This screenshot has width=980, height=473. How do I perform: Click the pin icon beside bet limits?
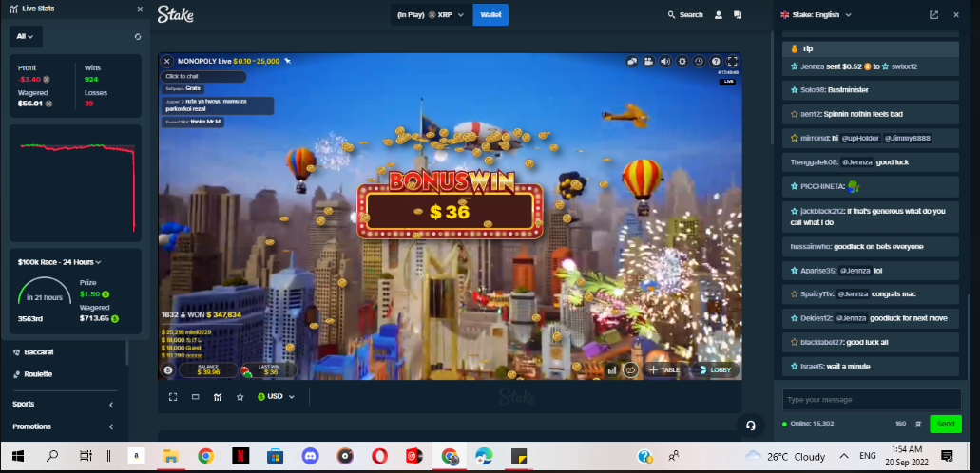(x=287, y=61)
